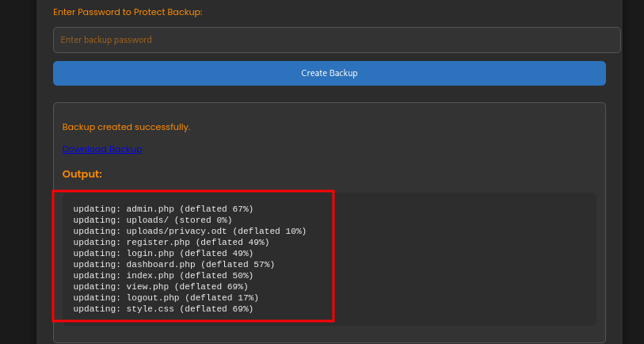Click the login.php output line
The height and width of the screenshot is (344, 644).
tap(162, 254)
